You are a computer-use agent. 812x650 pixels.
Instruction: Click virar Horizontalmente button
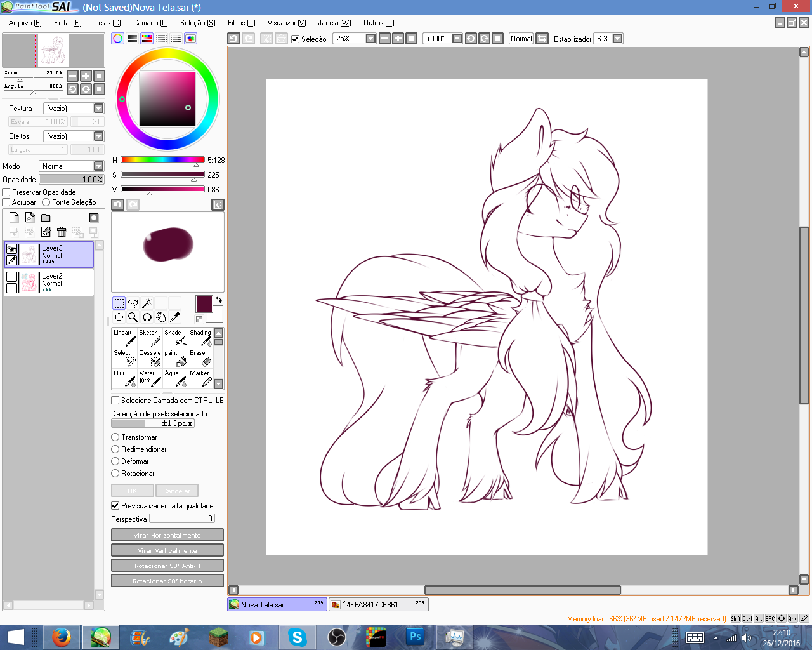tap(167, 535)
